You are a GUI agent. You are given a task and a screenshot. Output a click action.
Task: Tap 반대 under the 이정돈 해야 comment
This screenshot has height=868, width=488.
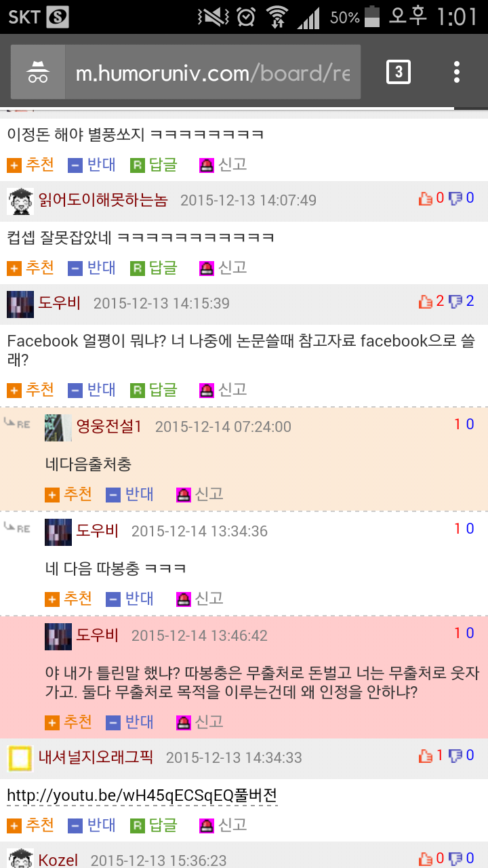tap(92, 165)
